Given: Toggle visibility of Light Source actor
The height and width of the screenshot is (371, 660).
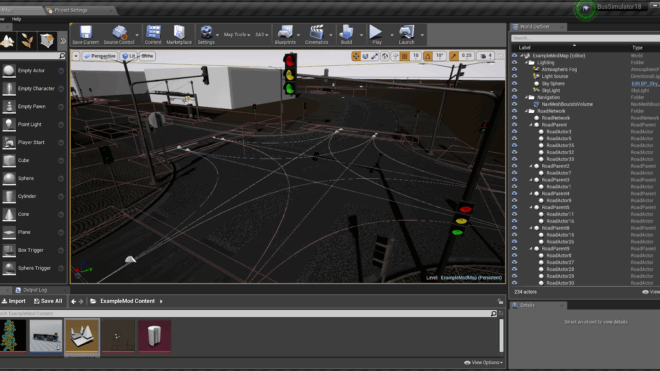Looking at the screenshot, I should pyautogui.click(x=514, y=76).
